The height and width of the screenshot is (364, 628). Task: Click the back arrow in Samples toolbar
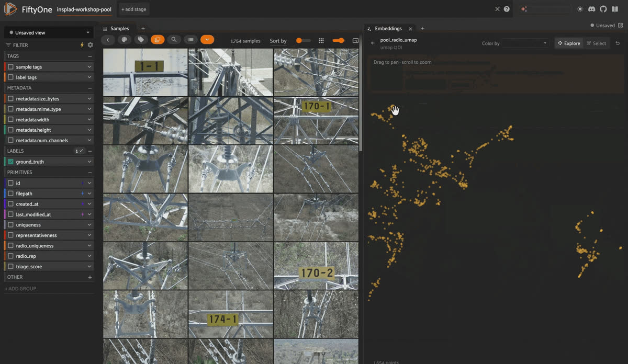108,40
